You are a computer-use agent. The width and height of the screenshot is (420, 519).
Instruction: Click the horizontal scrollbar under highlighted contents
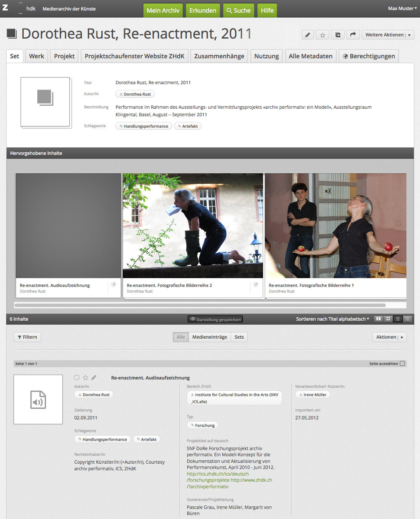tap(200, 305)
